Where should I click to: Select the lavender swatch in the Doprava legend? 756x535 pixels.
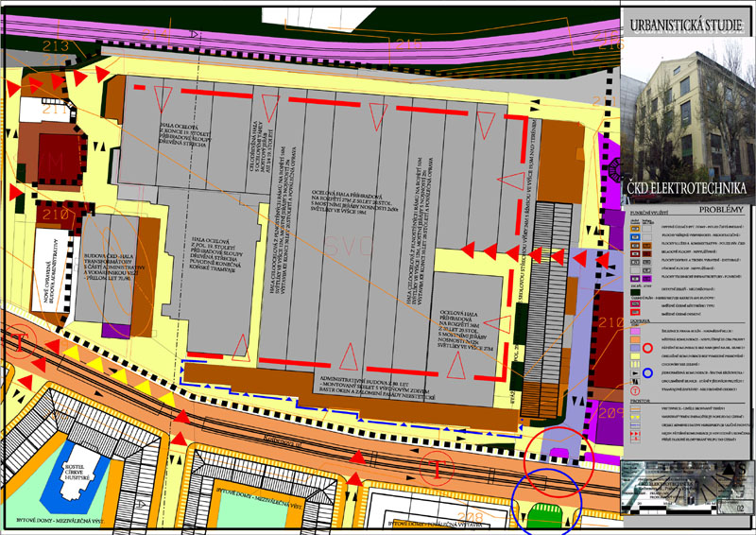tap(635, 348)
